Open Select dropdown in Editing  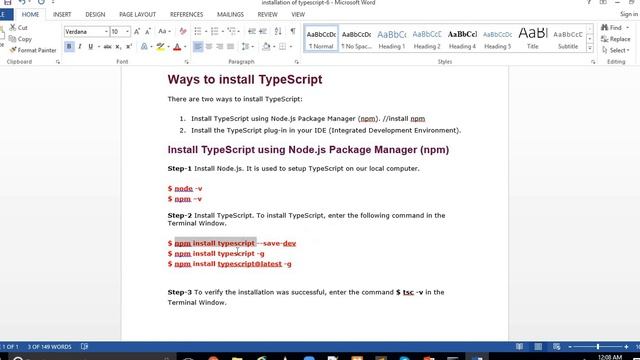tap(616, 50)
